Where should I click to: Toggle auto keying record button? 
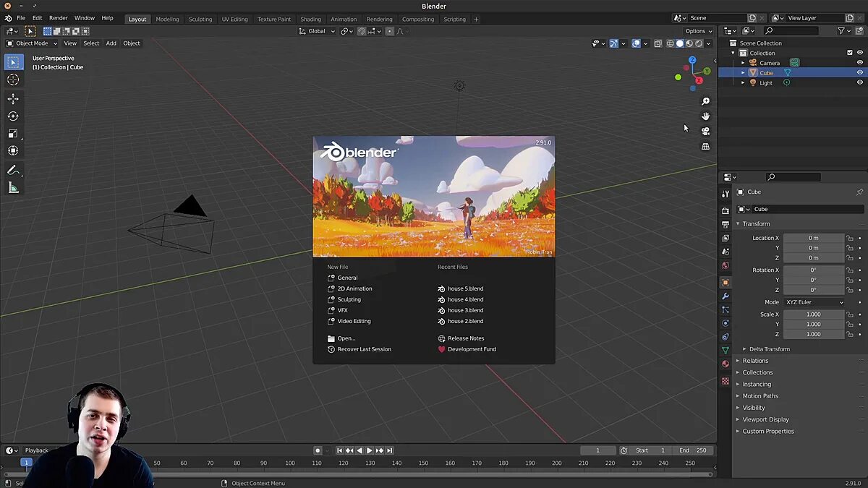pos(318,450)
